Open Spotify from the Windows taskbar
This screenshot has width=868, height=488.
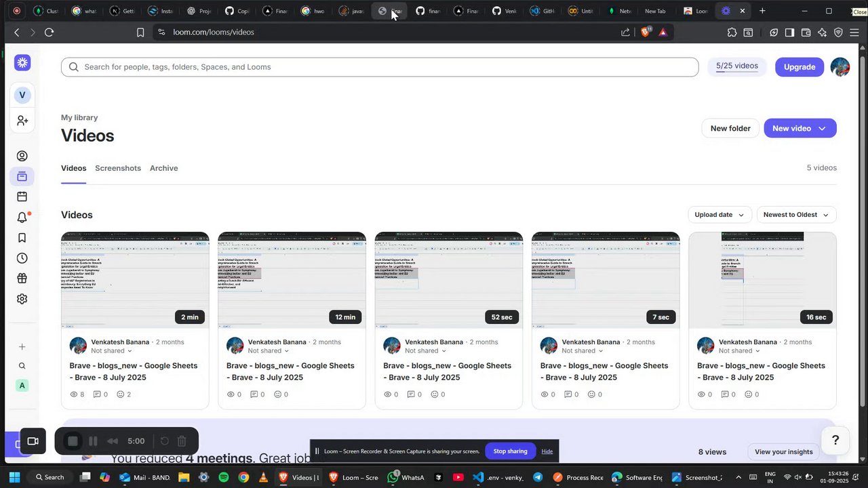224,477
